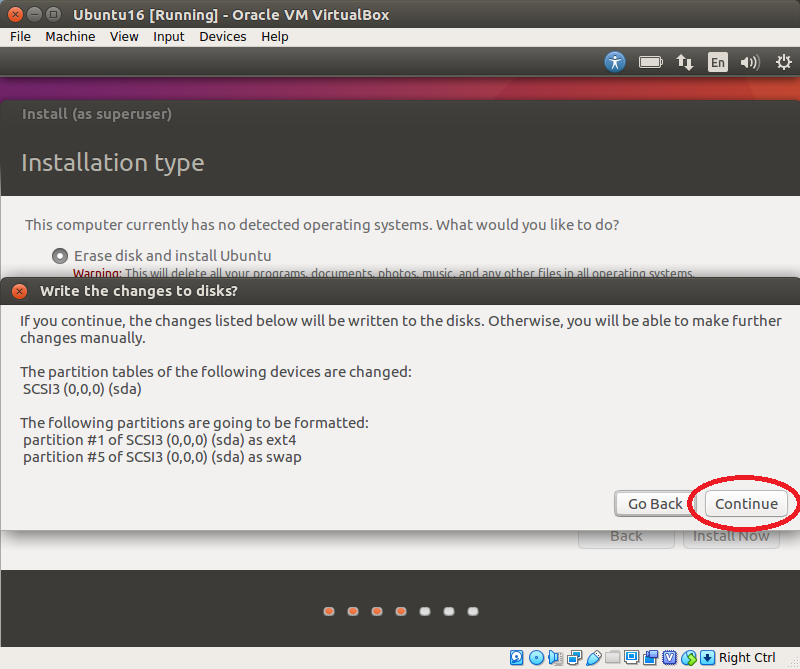Click the last installer progress dot
This screenshot has width=800, height=669.
[473, 611]
